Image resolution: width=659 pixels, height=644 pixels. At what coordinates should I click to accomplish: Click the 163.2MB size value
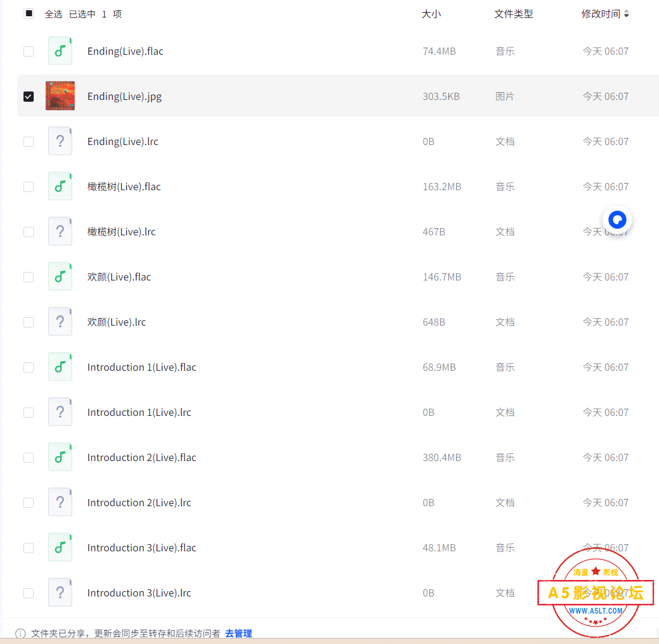pos(442,187)
